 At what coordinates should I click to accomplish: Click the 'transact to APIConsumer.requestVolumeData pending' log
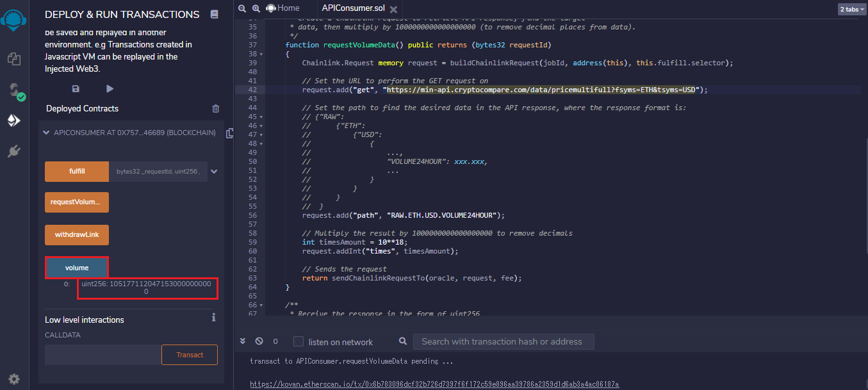pyautogui.click(x=352, y=361)
